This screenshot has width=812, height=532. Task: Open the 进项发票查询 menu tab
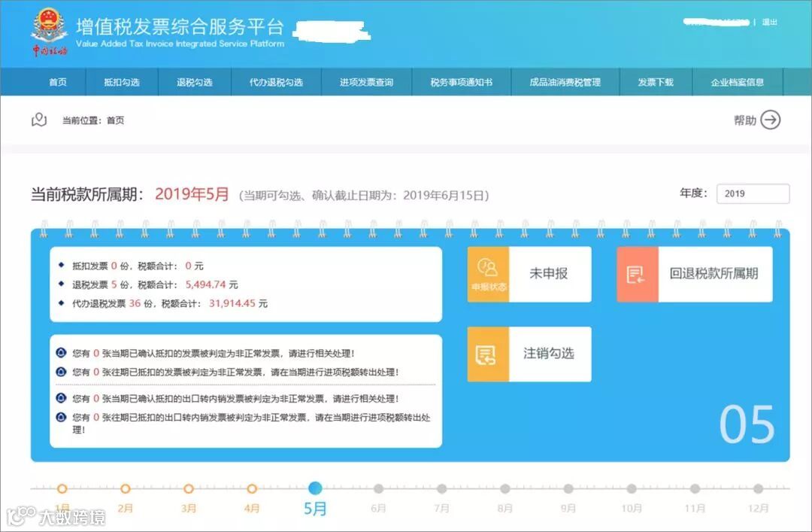coord(367,82)
